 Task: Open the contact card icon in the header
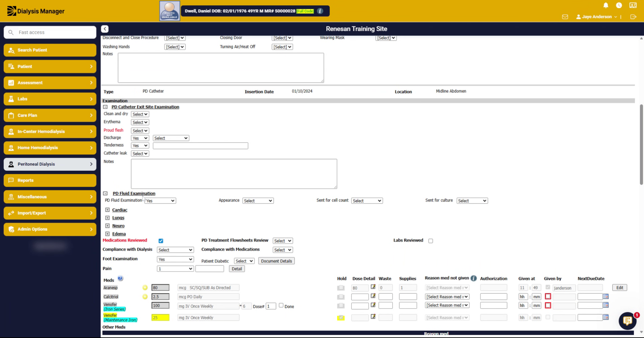633,5
